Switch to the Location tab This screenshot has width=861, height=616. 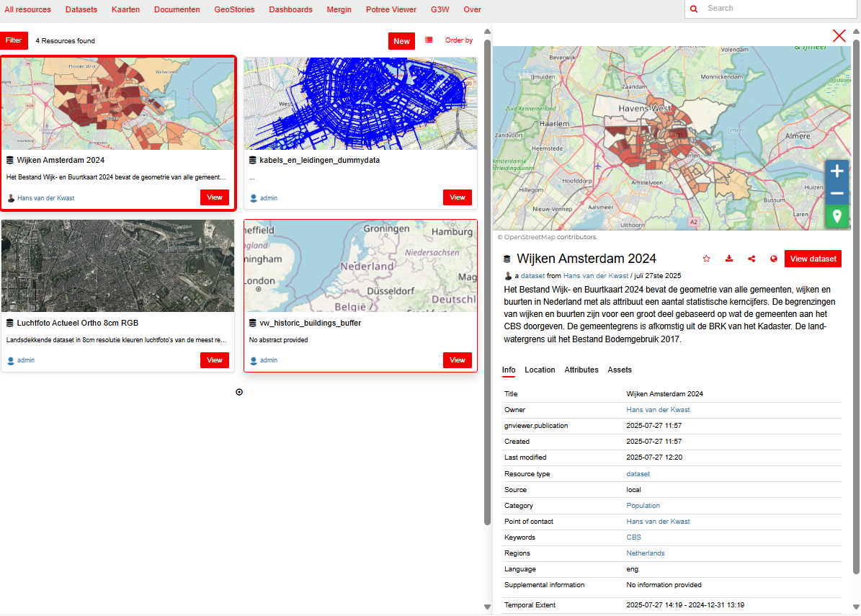point(540,370)
